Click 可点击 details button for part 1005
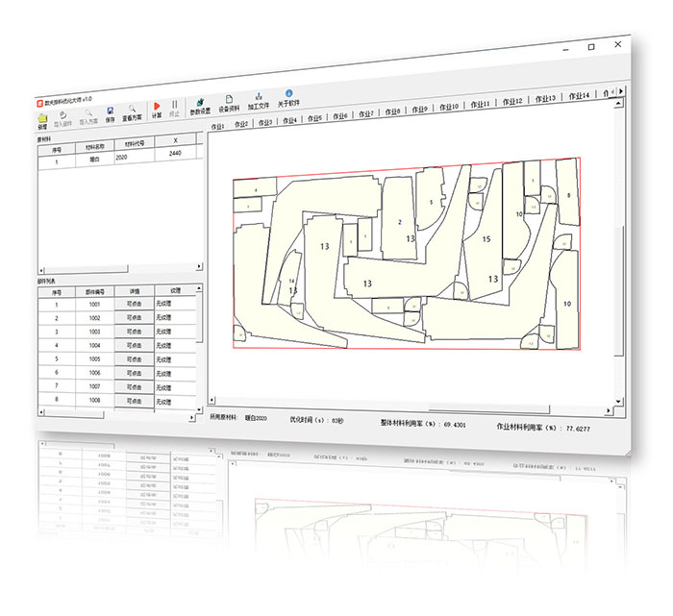This screenshot has width=673, height=616. click(134, 357)
